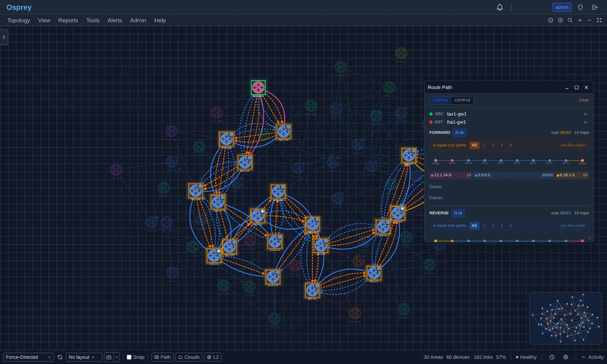Switch route protocol to OSPFv2
The height and width of the screenshot is (364, 607).
440,100
